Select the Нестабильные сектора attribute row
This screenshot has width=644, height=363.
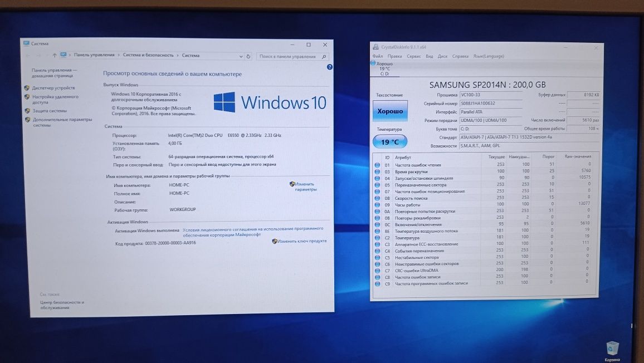[x=484, y=257]
